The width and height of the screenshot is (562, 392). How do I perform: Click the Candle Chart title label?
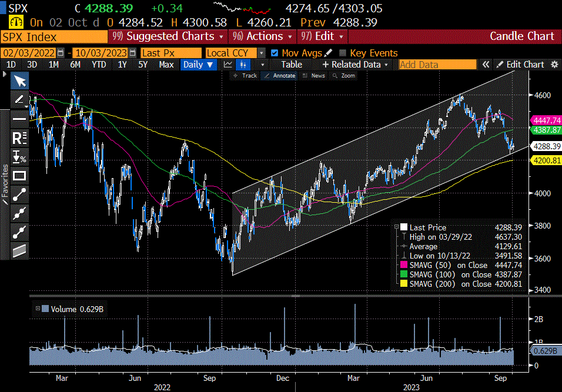click(x=522, y=36)
